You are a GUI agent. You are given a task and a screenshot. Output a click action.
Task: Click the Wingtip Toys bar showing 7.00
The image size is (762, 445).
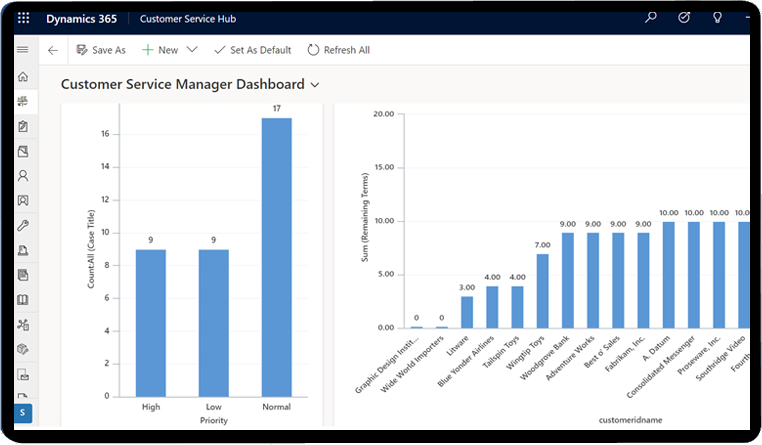point(542,291)
